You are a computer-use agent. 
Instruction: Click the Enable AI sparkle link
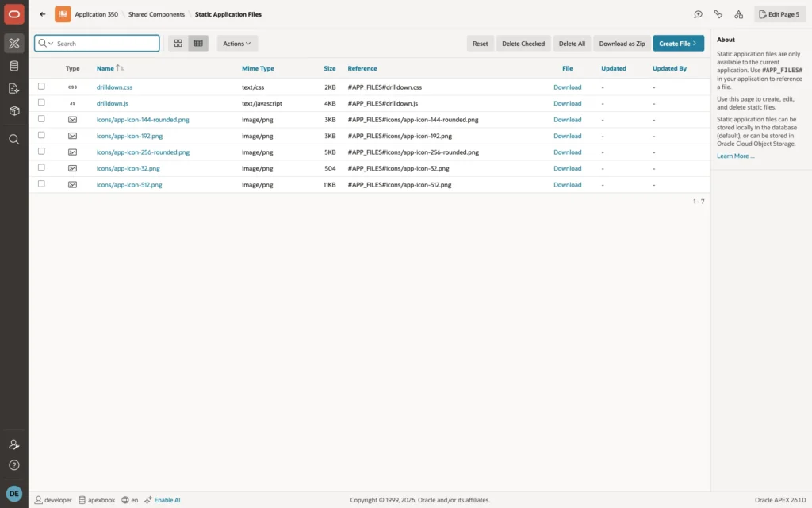(x=163, y=500)
